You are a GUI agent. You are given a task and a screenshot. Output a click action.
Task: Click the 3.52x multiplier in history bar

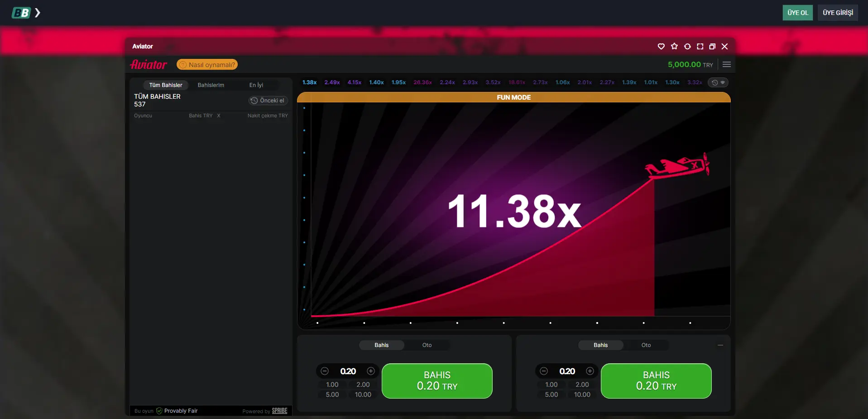coord(493,82)
